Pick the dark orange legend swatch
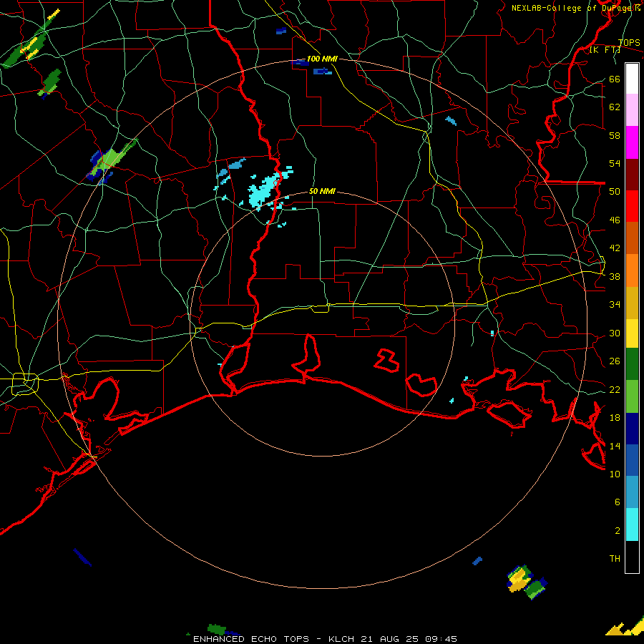Screen dimensions: 644x644 632,238
